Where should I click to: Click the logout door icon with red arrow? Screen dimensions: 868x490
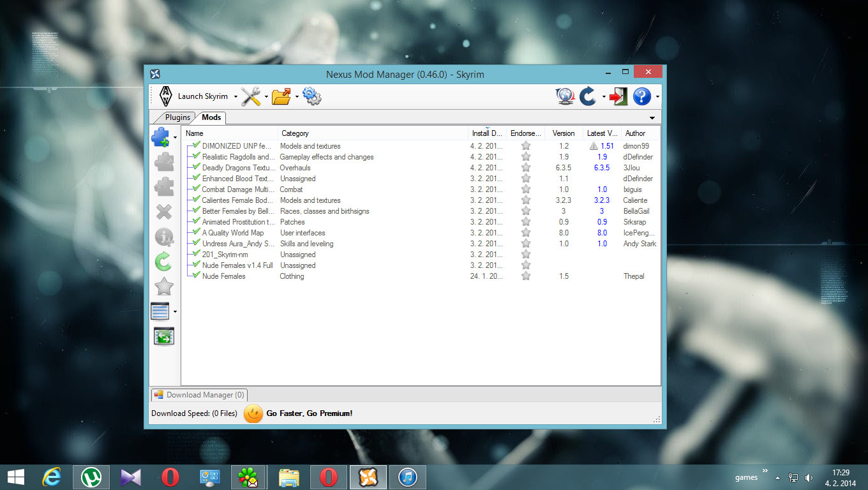(x=618, y=96)
